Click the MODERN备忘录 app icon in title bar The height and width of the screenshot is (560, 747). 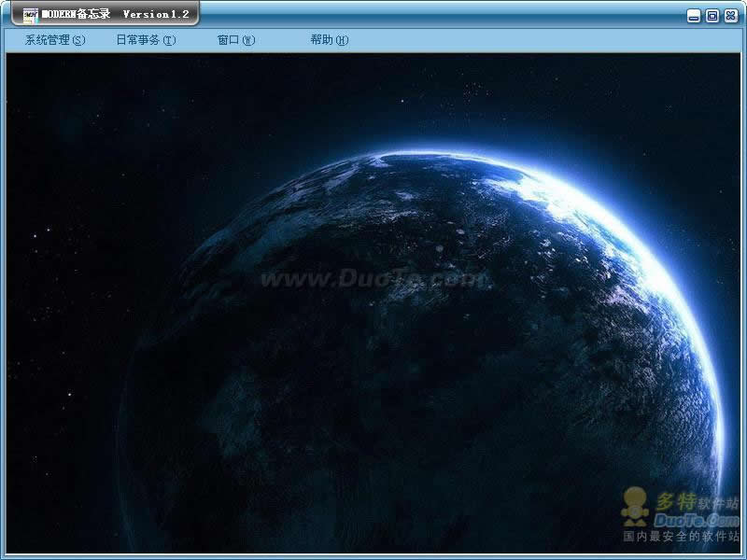31,15
